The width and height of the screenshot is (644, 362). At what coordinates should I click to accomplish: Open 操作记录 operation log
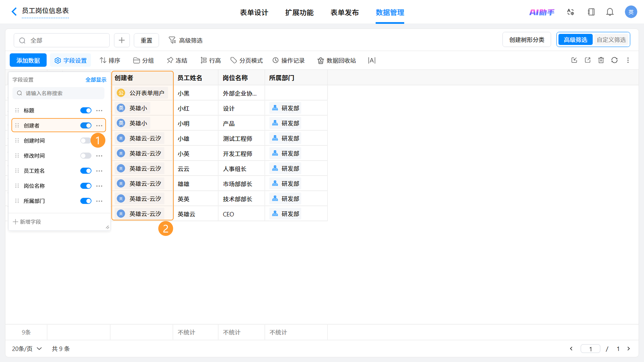288,60
